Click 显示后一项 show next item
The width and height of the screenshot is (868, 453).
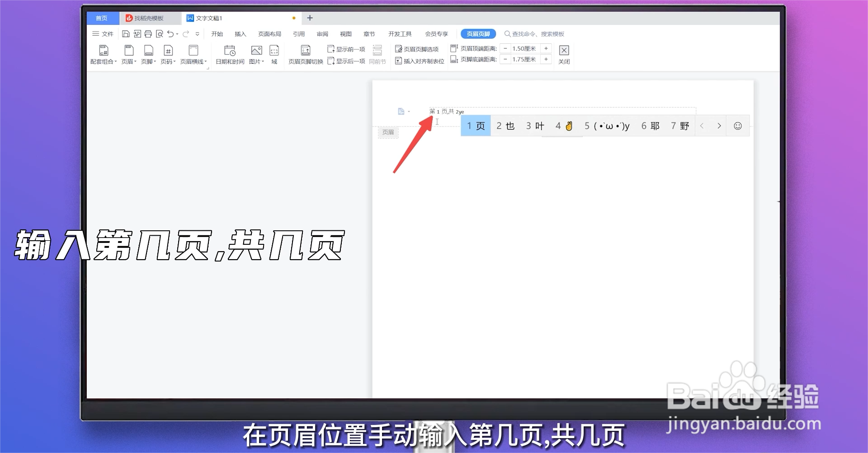(x=346, y=61)
